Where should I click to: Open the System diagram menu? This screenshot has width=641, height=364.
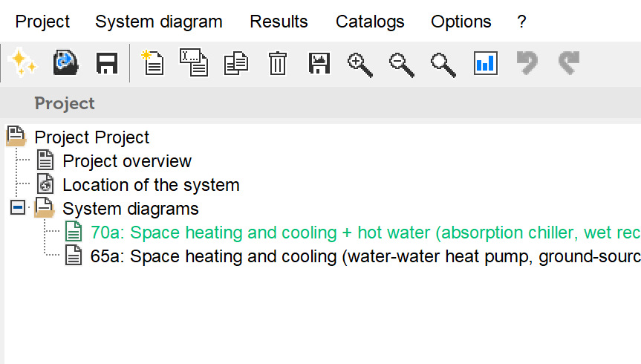pyautogui.click(x=158, y=22)
